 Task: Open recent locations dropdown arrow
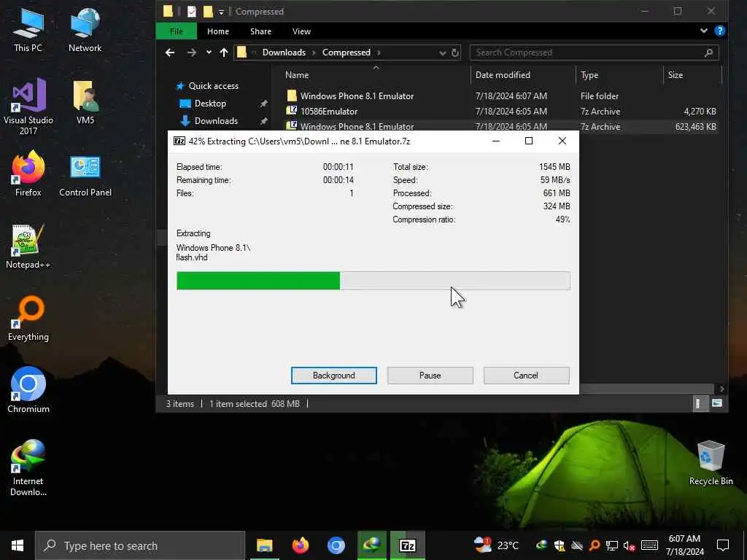click(209, 52)
